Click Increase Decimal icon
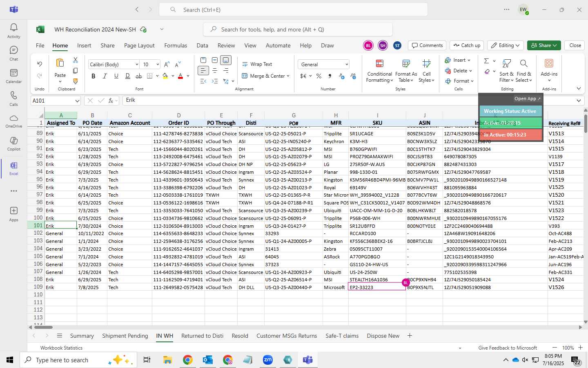 342,76
